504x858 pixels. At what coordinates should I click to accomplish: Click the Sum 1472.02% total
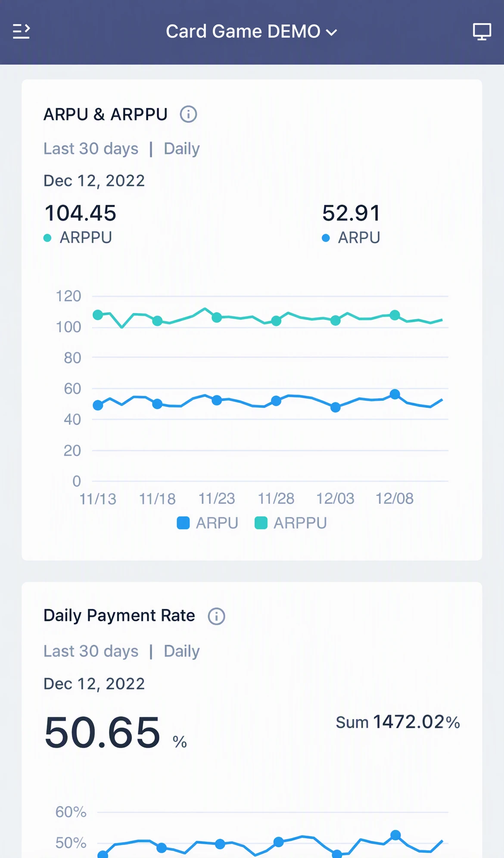(398, 722)
